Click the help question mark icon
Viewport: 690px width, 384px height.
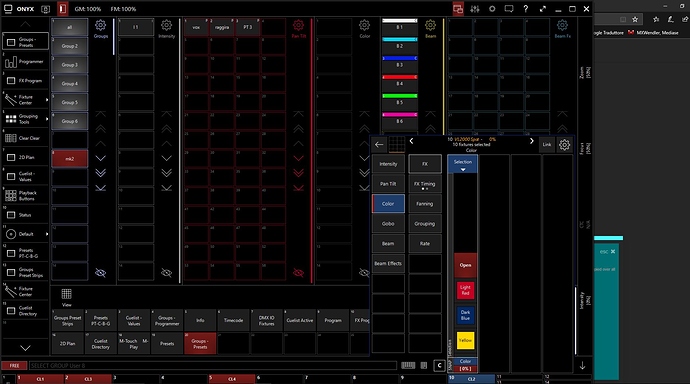coord(525,9)
